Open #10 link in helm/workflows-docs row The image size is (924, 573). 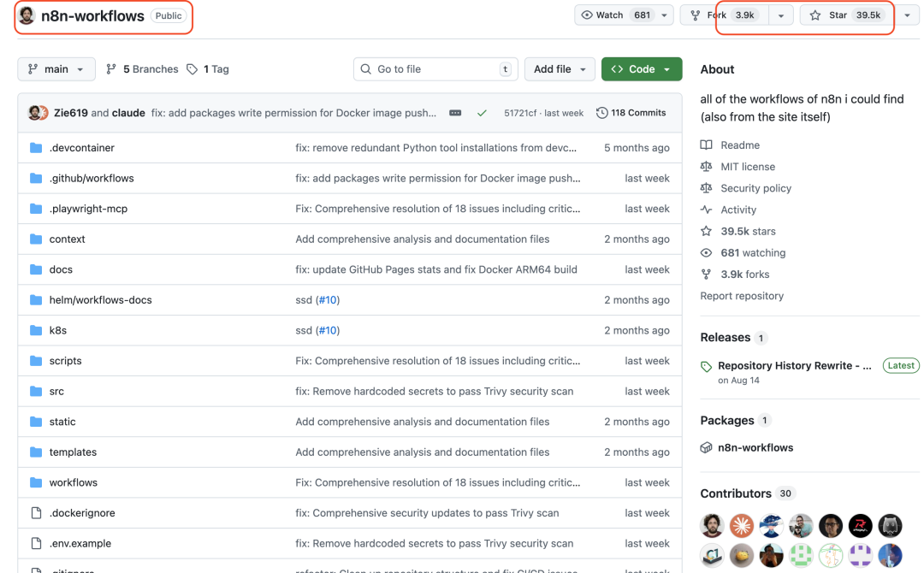tap(329, 299)
